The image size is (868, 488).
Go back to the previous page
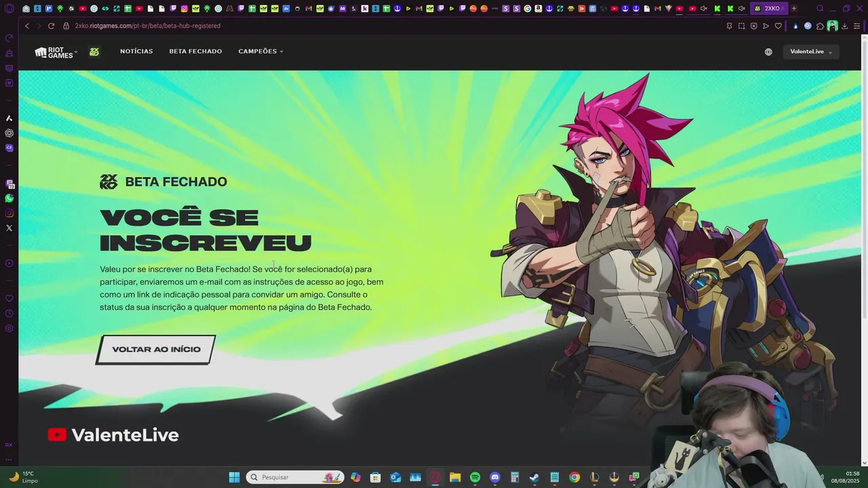pos(27,26)
